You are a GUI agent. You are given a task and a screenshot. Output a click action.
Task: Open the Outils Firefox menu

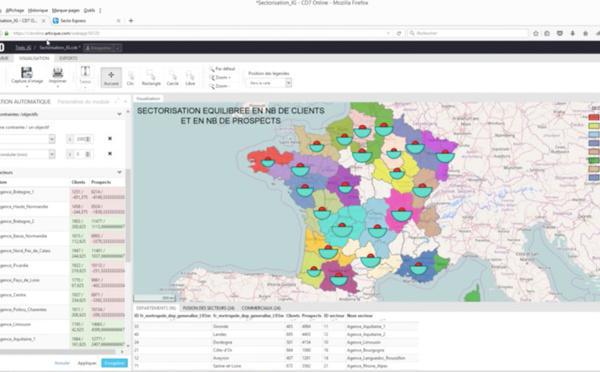coord(89,10)
